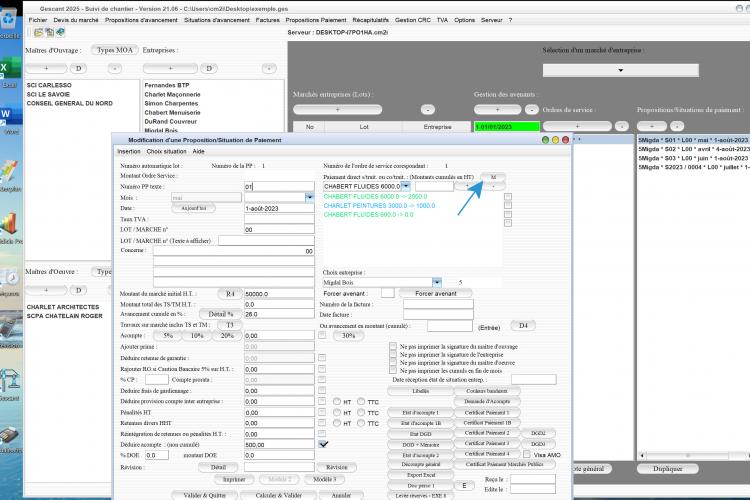
Task: Select the S02 avril 4-août-2023 situation row
Action: pyautogui.click(x=693, y=149)
